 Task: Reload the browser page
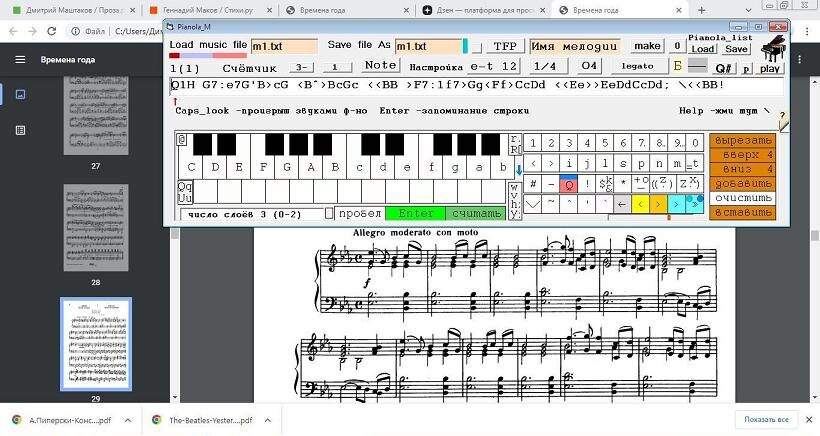point(51,31)
